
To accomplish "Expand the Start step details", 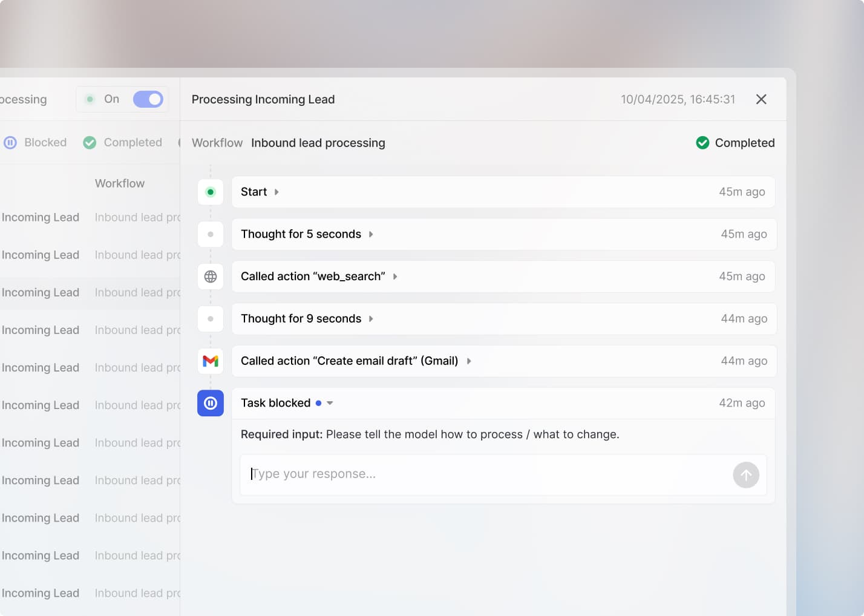I will [277, 192].
